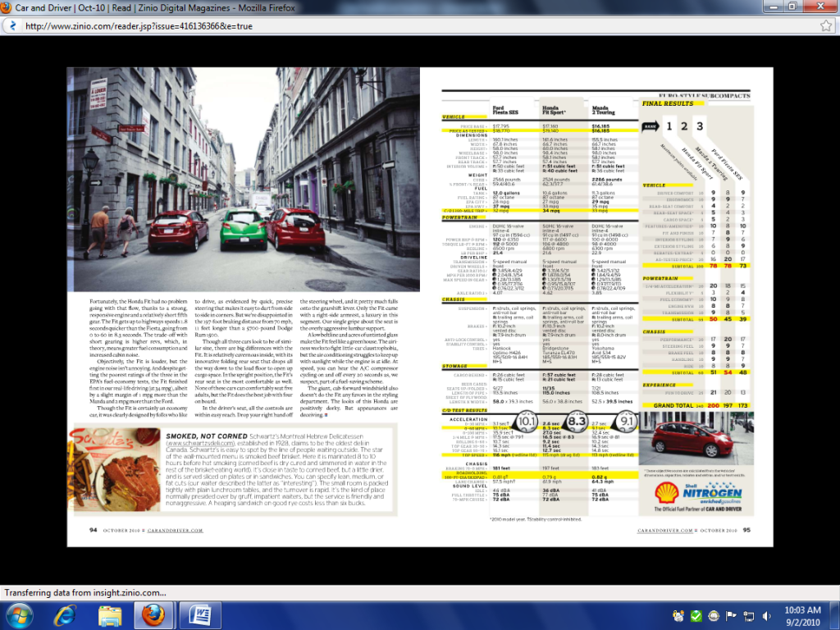Follow the CARANDDRIVER.COM link beside page 95
The image size is (840, 630).
(664, 531)
